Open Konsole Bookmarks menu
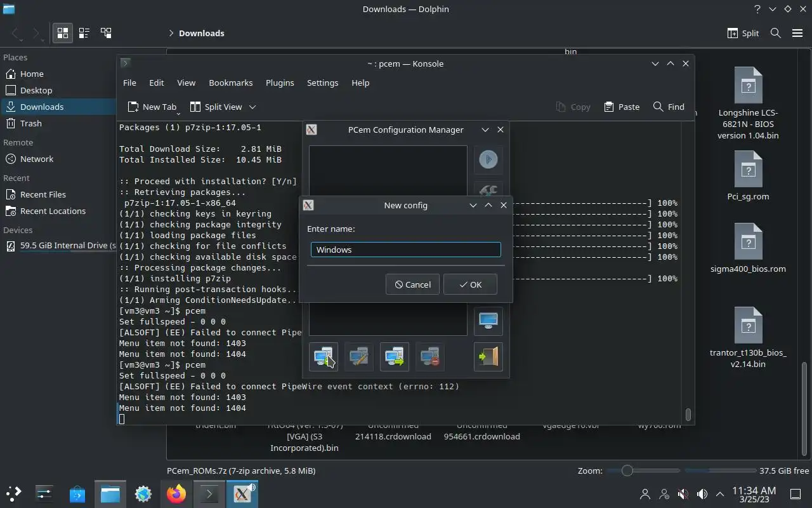The width and height of the screenshot is (812, 508). (231, 83)
